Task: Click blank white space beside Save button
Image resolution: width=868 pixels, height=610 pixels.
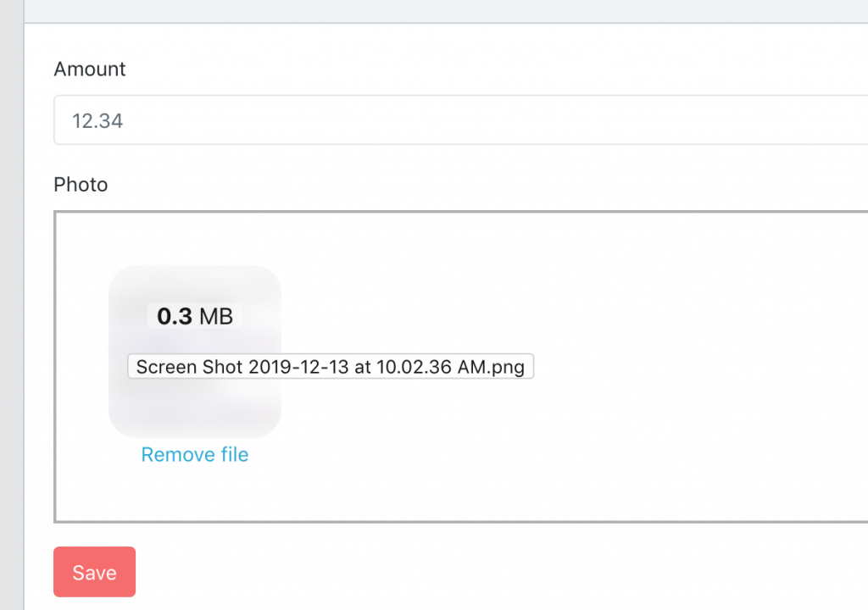Action: tap(424, 572)
